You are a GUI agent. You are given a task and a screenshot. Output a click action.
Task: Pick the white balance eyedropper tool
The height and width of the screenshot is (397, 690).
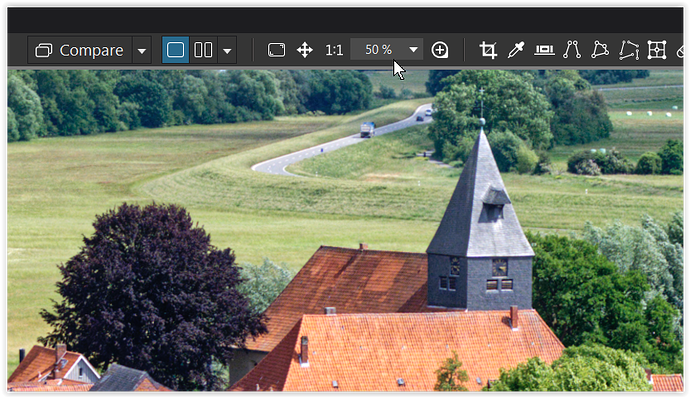[x=516, y=50]
